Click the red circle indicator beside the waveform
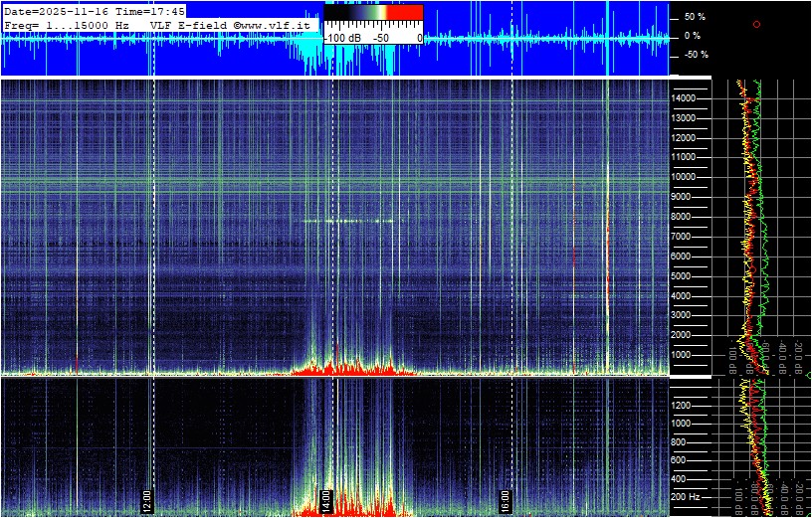Screen dimensions: 812x518 [x=756, y=24]
